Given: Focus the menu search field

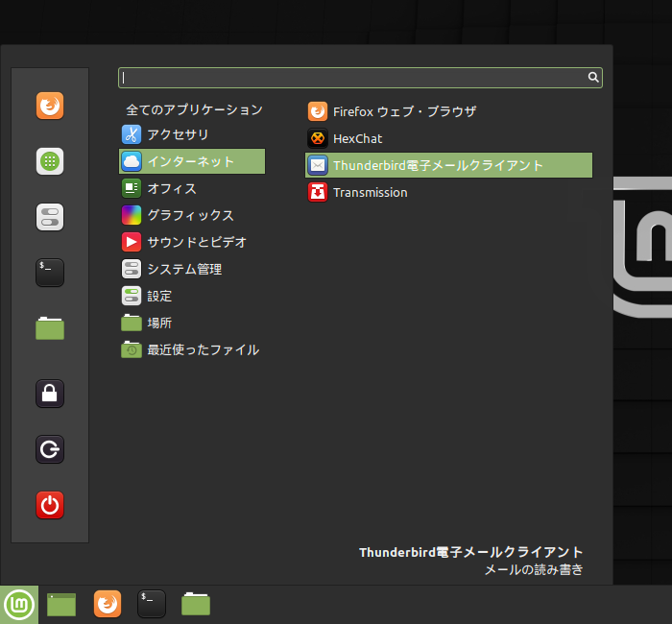Looking at the screenshot, I should 360,78.
